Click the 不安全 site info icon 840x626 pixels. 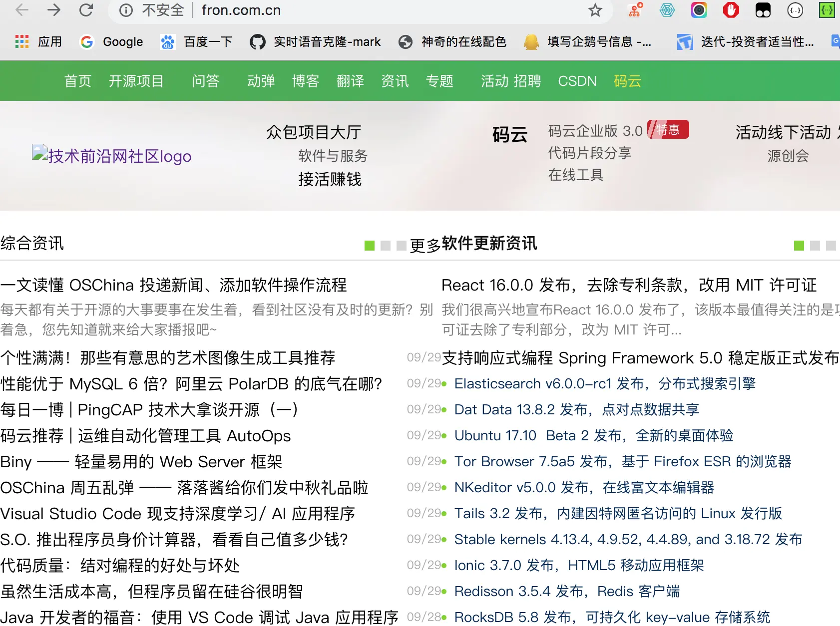(125, 10)
